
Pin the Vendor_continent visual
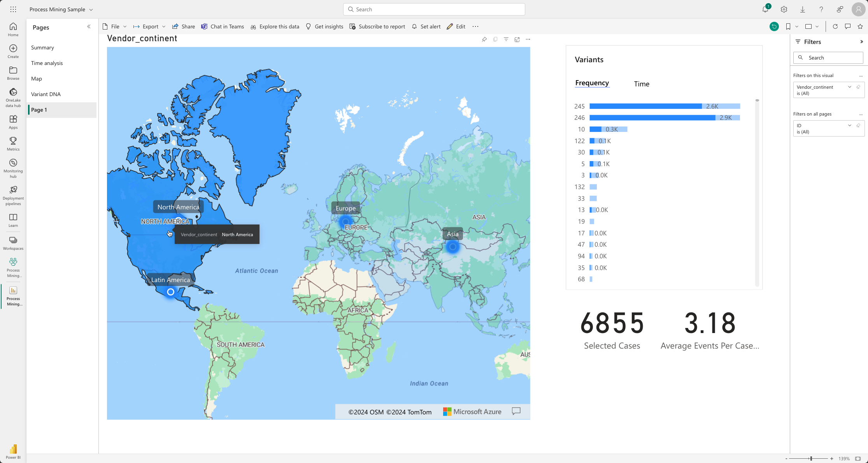pyautogui.click(x=484, y=39)
